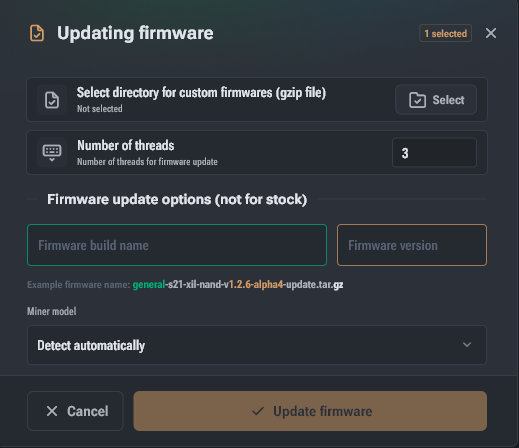Expand Detect automatically chevron arrow
Image resolution: width=519 pixels, height=448 pixels.
coord(467,345)
